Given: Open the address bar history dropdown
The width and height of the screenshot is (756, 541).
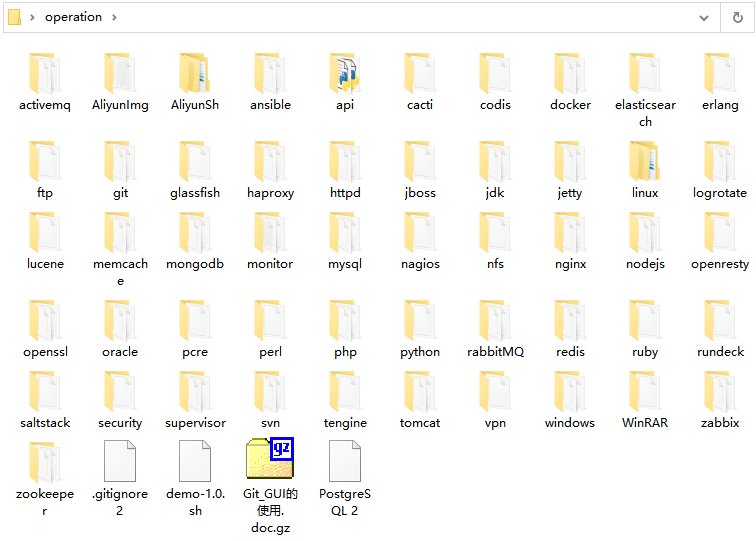Looking at the screenshot, I should [x=706, y=17].
